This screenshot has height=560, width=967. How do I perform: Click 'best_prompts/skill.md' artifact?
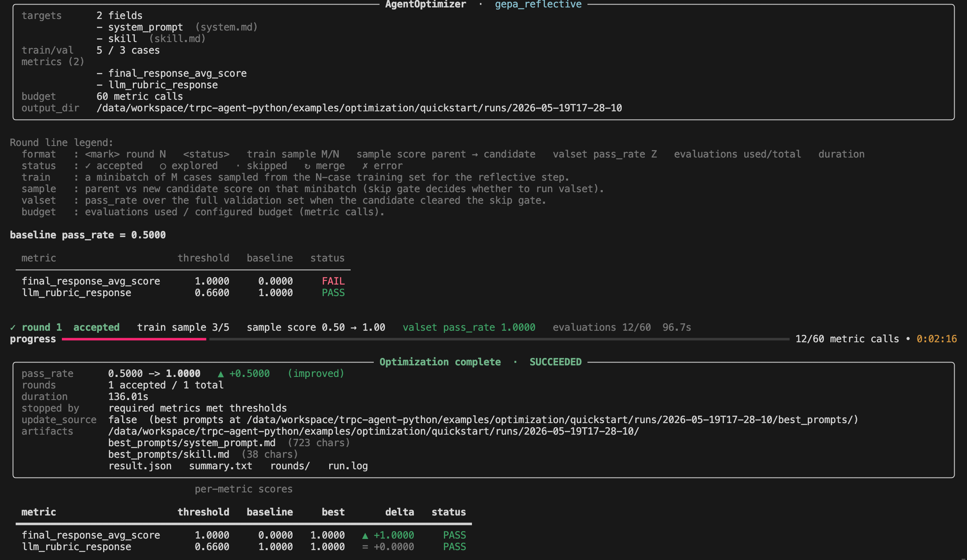tap(169, 454)
